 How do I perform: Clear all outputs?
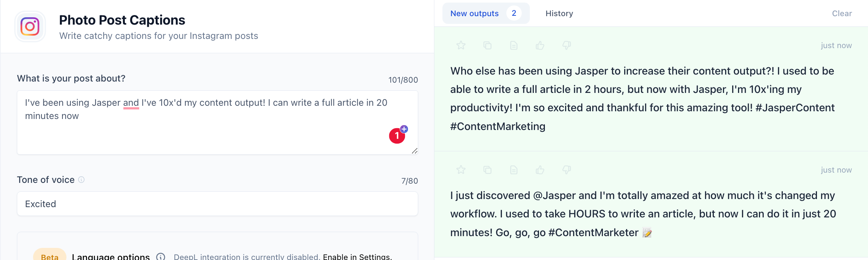(842, 14)
